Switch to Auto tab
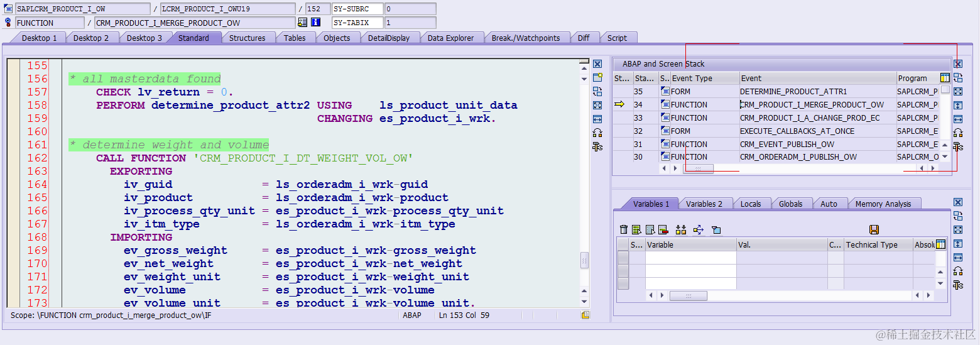This screenshot has height=345, width=980. coord(829,204)
